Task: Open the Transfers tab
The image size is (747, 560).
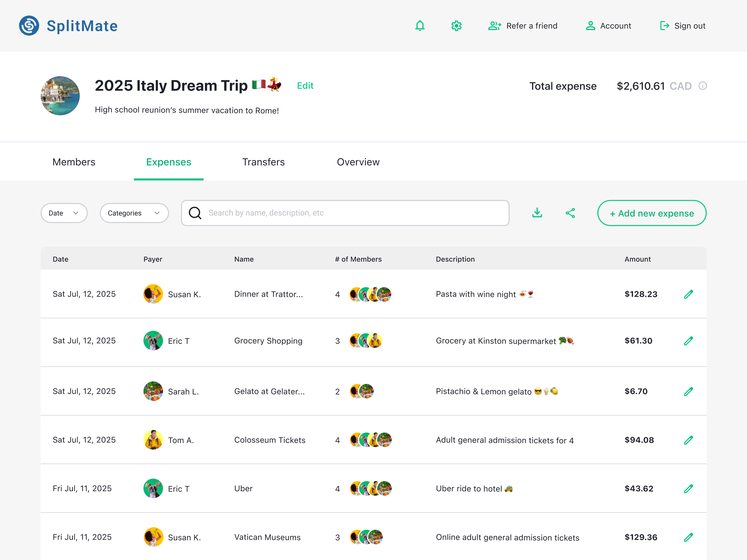Action: point(263,162)
